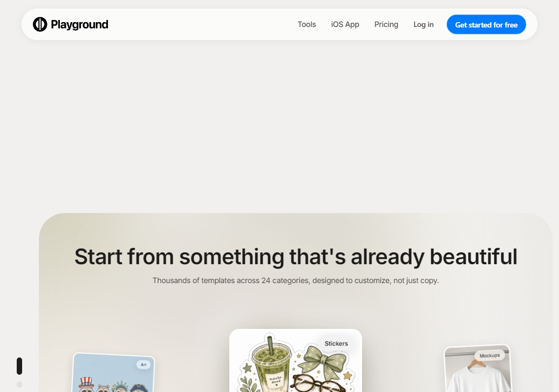Screen dimensions: 559x392
Task: Jump to the second section indicator dot
Action: click(19, 384)
